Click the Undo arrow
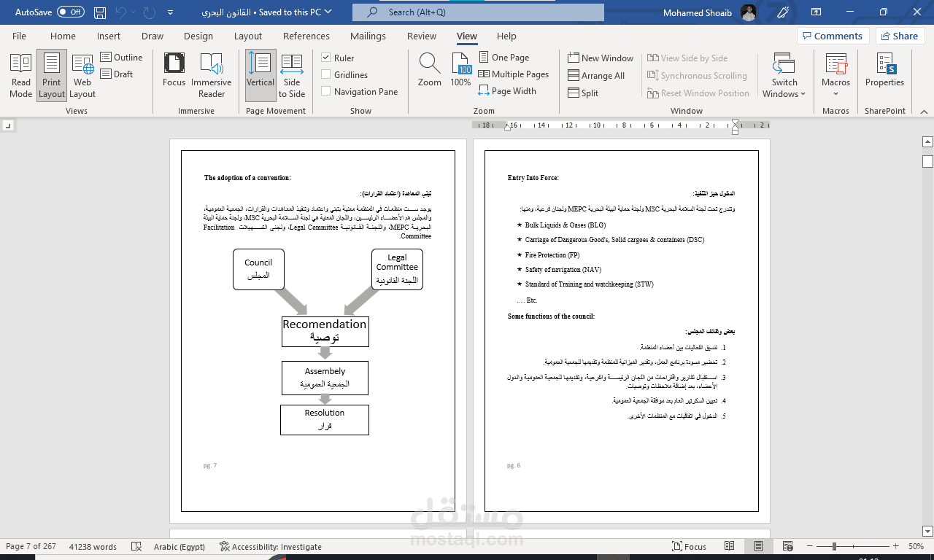The image size is (934, 560). 121,12
